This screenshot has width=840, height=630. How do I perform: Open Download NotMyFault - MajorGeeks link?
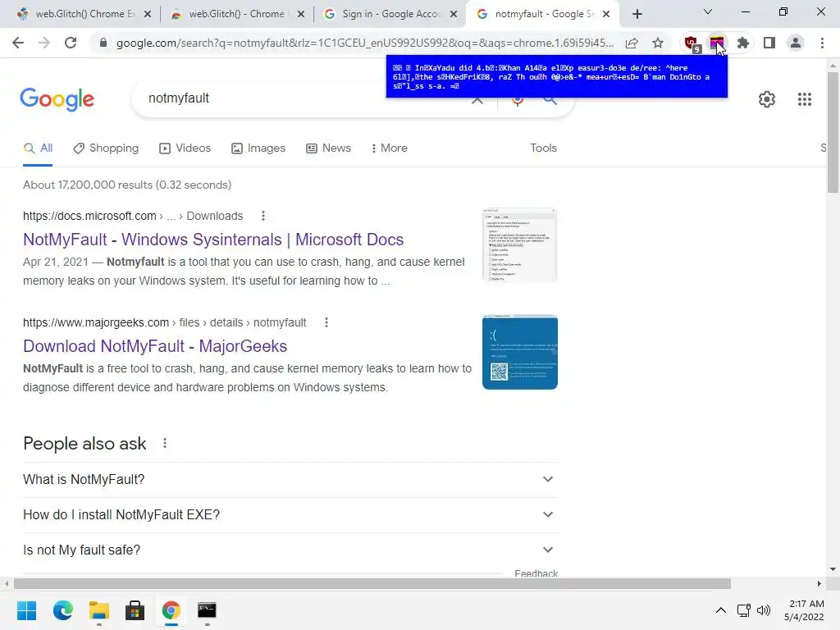155,346
